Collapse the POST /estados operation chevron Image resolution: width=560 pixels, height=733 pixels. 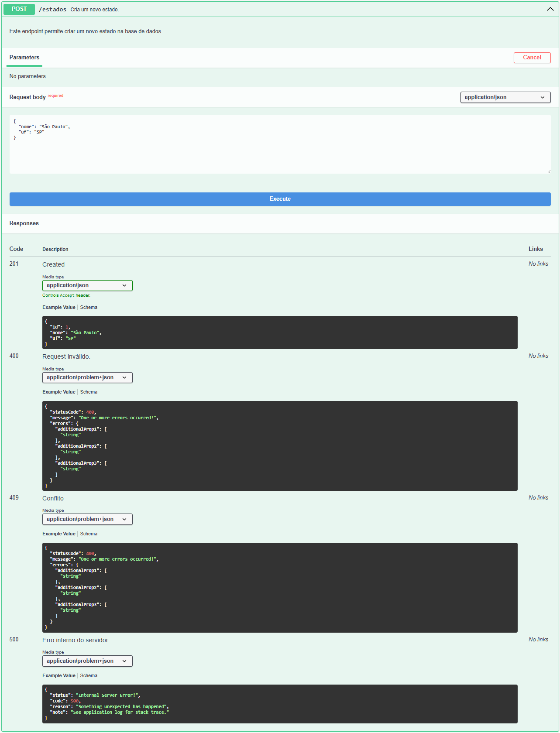coord(550,9)
